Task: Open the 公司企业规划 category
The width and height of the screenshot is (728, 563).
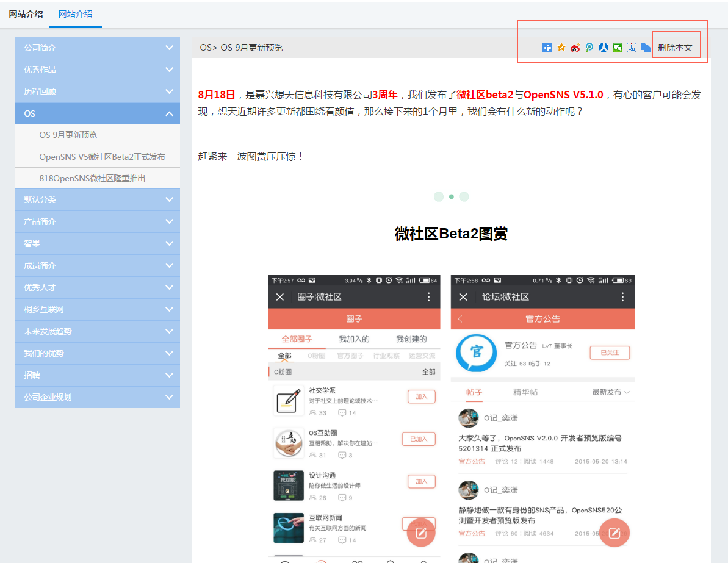Action: pyautogui.click(x=98, y=397)
